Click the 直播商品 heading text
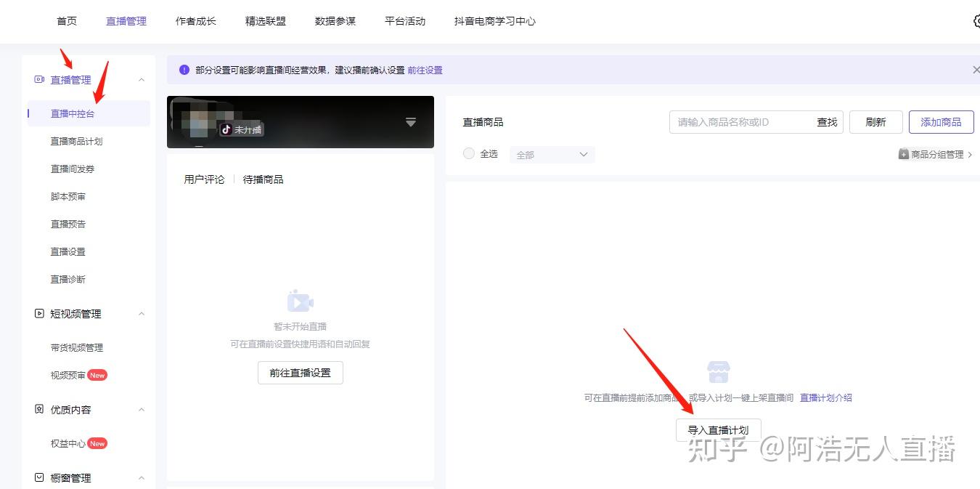980x489 pixels. pyautogui.click(x=483, y=122)
